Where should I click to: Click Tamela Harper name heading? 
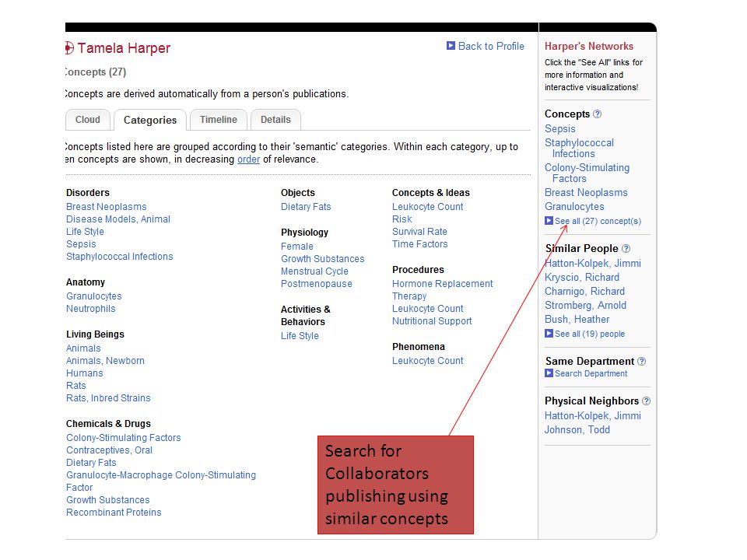coord(124,48)
